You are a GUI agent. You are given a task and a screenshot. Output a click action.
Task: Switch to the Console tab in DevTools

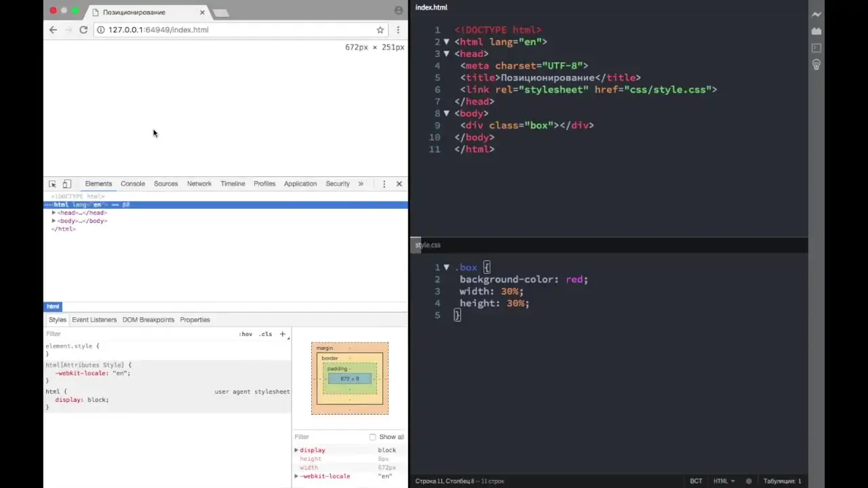click(133, 184)
